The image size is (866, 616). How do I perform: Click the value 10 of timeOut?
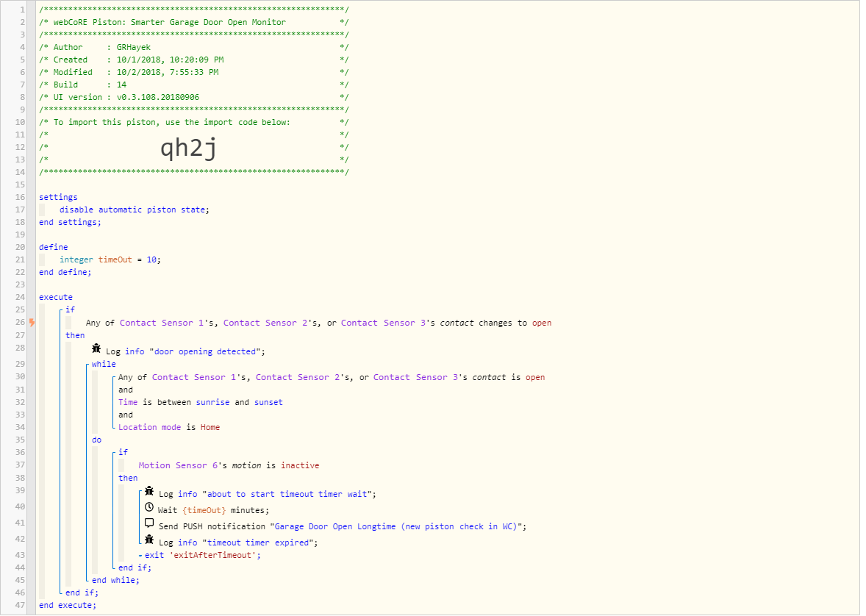151,259
